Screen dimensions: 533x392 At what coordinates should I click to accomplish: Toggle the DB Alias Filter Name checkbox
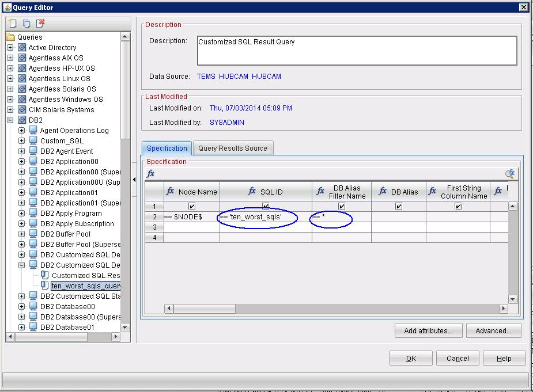point(342,206)
